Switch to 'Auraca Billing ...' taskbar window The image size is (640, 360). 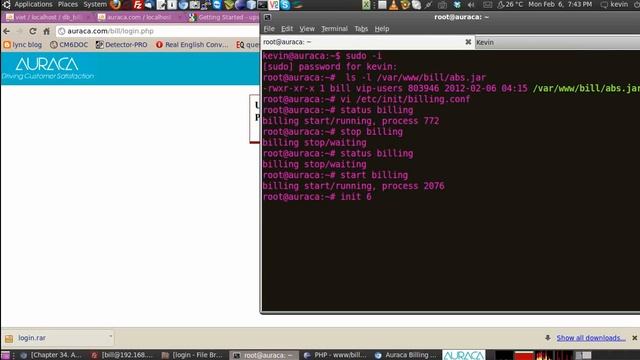tap(406, 355)
